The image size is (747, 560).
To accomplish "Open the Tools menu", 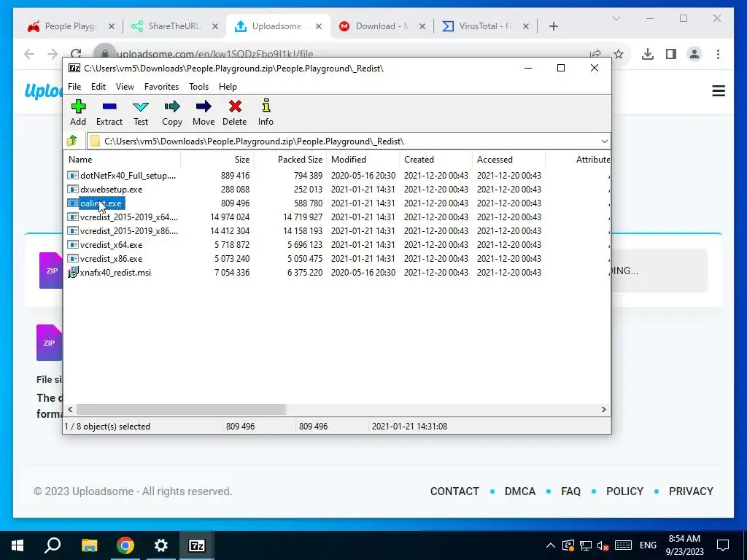I will [x=198, y=87].
